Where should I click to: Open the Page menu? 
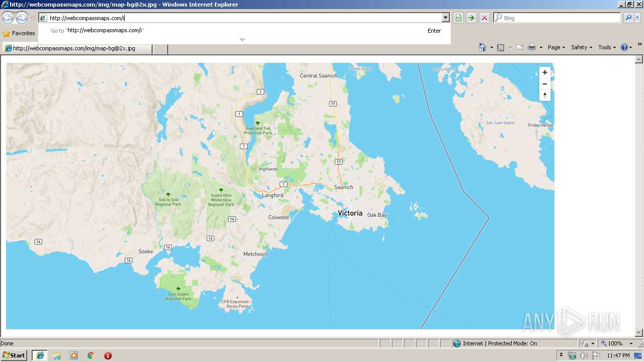(x=556, y=47)
